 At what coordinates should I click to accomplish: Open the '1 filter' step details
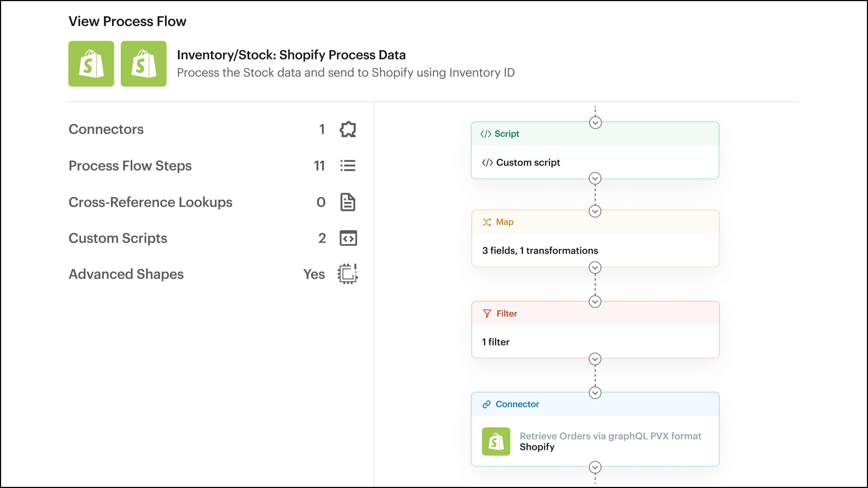click(496, 342)
